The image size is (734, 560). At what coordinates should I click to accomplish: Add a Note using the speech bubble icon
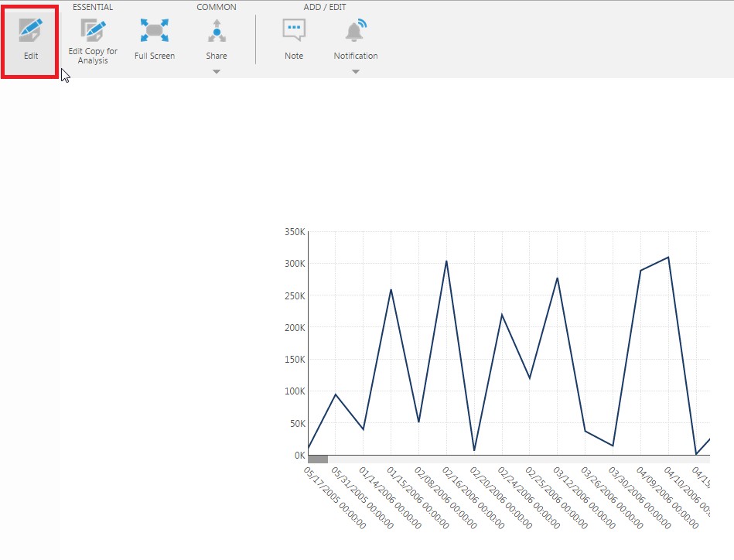click(x=294, y=31)
